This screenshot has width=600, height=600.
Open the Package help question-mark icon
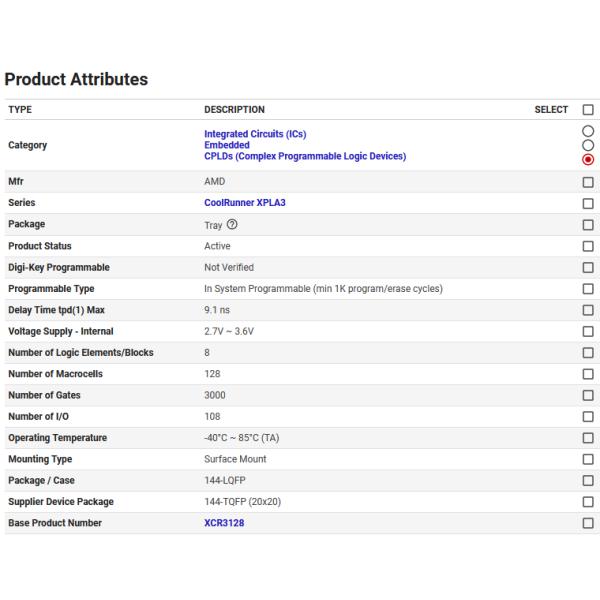click(x=232, y=224)
